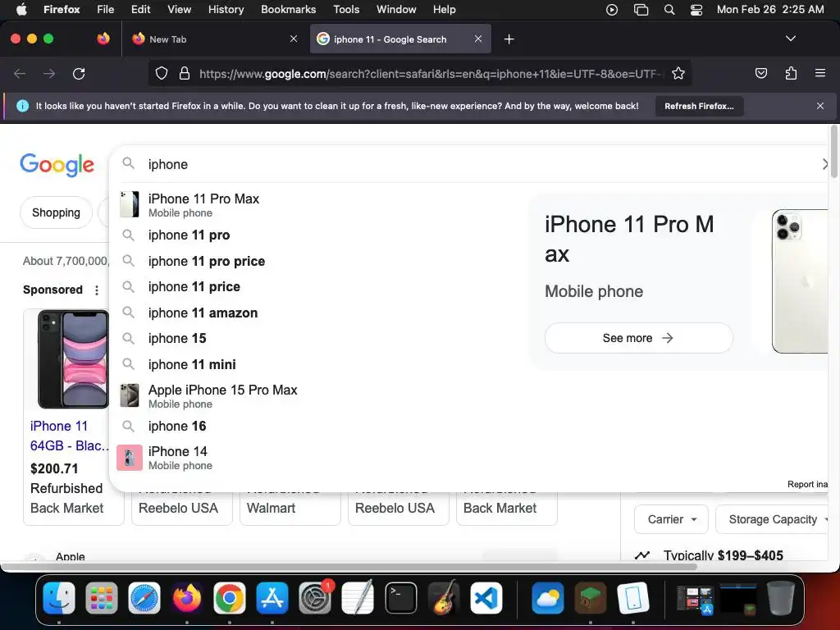The width and height of the screenshot is (840, 630).
Task: Choose suggestion iPhone 14
Action: (x=316, y=458)
